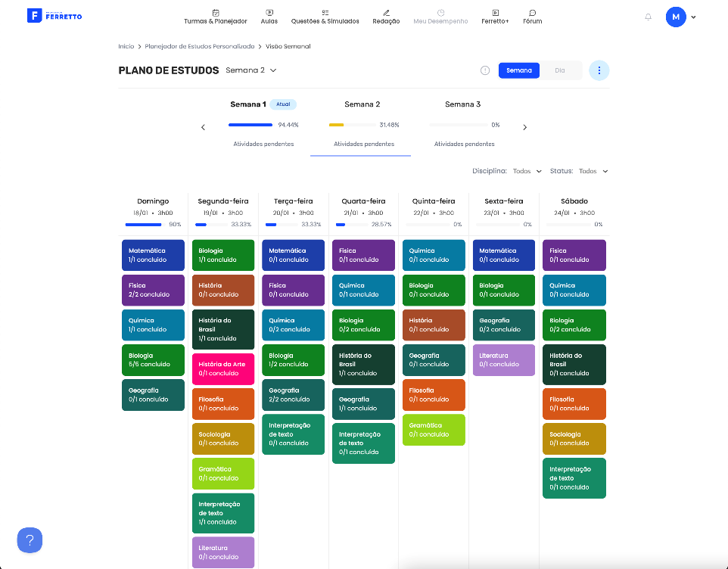Open the three-dot options menu

(599, 70)
